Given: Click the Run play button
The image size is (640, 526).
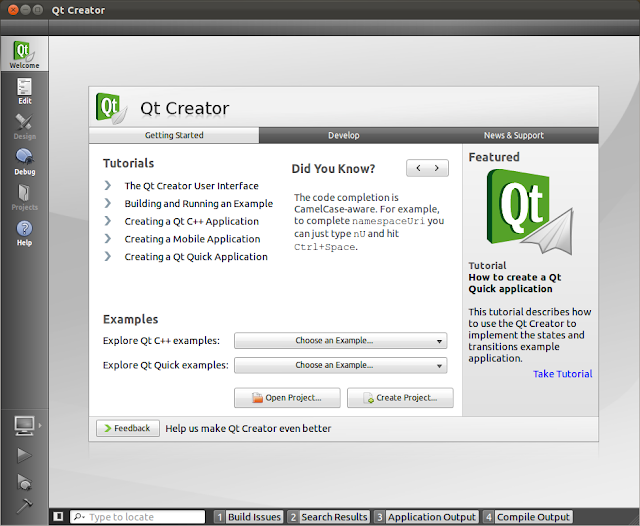Looking at the screenshot, I should (x=24, y=455).
